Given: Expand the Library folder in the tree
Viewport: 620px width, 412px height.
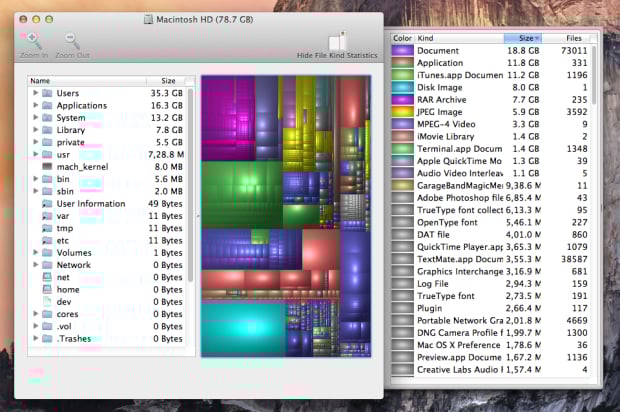Looking at the screenshot, I should pos(36,130).
